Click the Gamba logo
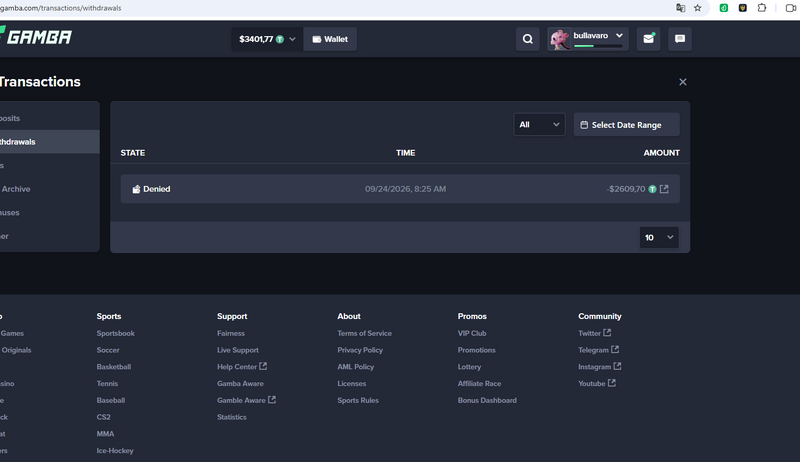 (x=36, y=37)
